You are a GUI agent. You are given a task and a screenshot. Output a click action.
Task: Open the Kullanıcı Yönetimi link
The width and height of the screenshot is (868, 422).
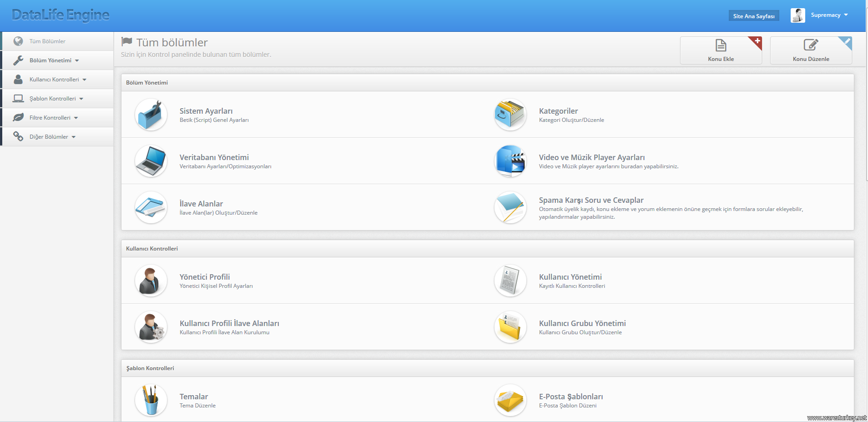(x=570, y=277)
